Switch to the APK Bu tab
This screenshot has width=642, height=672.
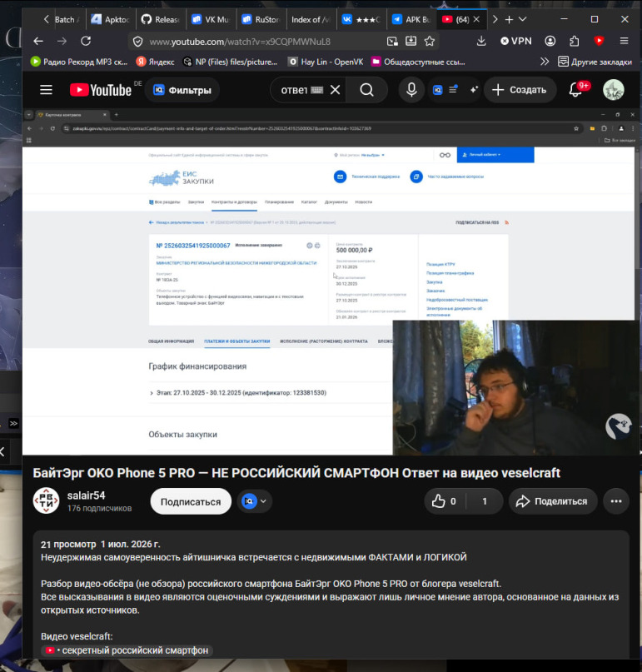(411, 20)
